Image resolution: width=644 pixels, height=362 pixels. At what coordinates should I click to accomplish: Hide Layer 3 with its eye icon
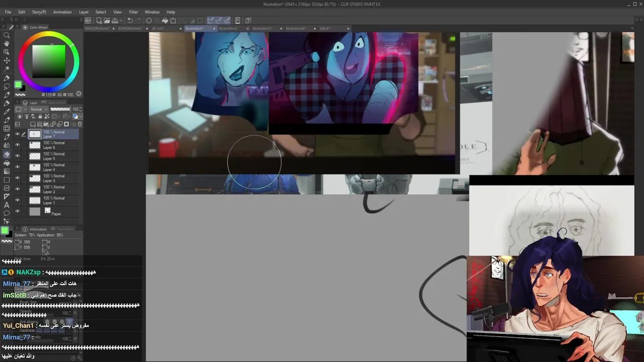pyautogui.click(x=17, y=178)
